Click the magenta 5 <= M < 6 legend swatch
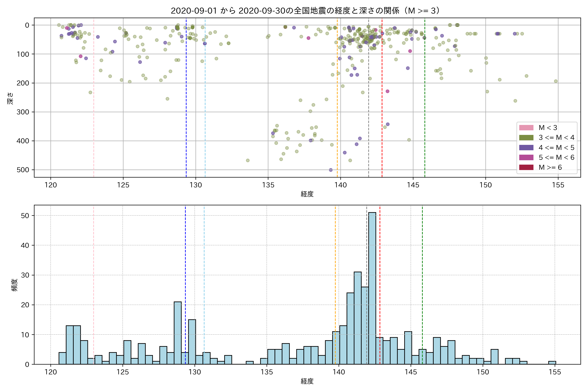 pyautogui.click(x=526, y=157)
